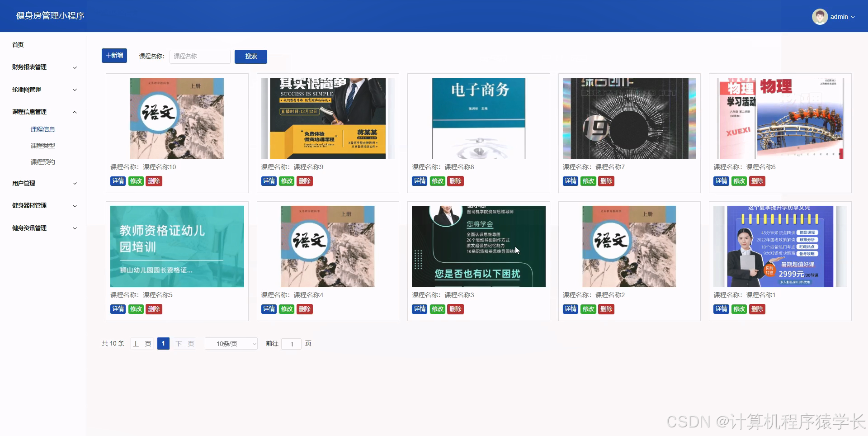Delete 课程名称8 using its 删除 button
The image size is (868, 436).
[x=455, y=181]
